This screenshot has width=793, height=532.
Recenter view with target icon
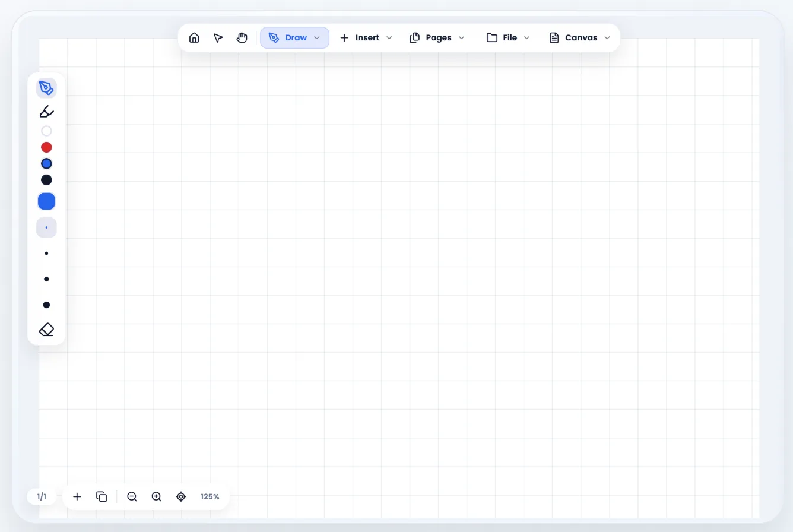click(x=181, y=496)
